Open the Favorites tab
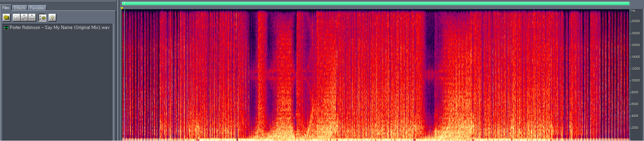Screen dimensions: 644x141 [x=37, y=8]
